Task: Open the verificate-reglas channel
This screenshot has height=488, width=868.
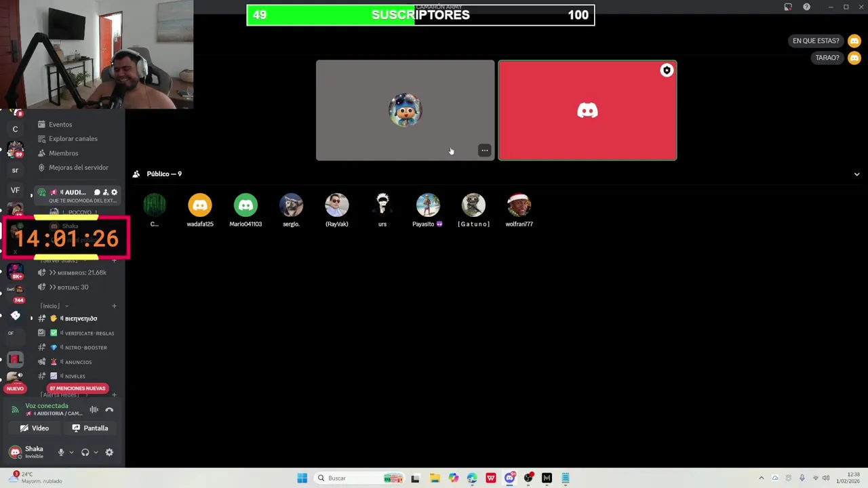Action: [77, 333]
